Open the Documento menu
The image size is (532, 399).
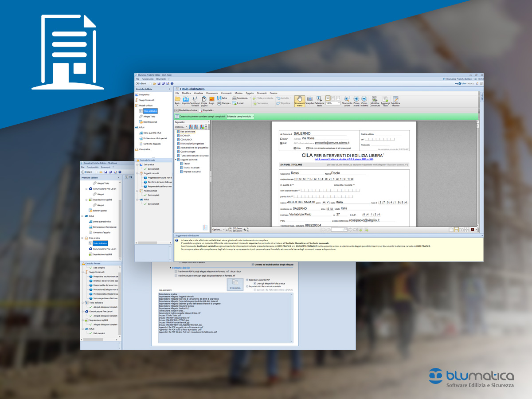tap(212, 93)
